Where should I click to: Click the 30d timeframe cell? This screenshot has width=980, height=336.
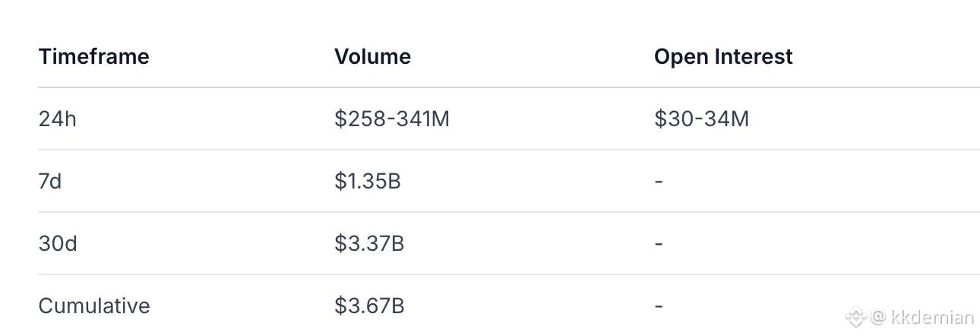58,244
